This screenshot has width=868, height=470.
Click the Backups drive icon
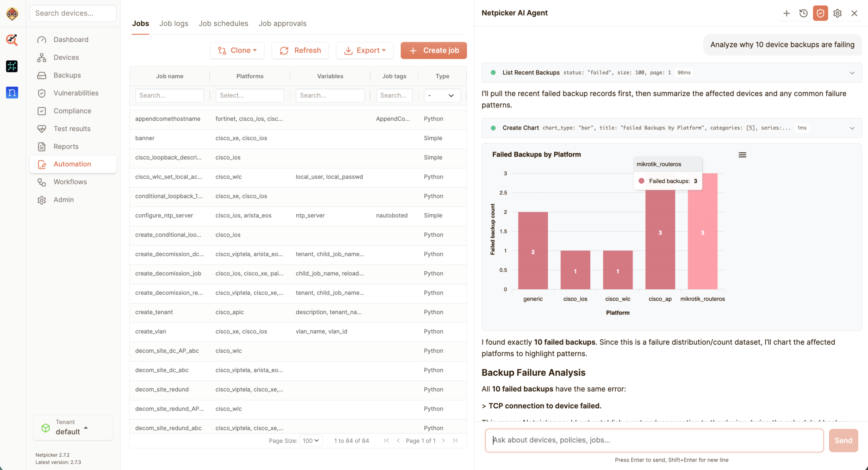pos(42,75)
